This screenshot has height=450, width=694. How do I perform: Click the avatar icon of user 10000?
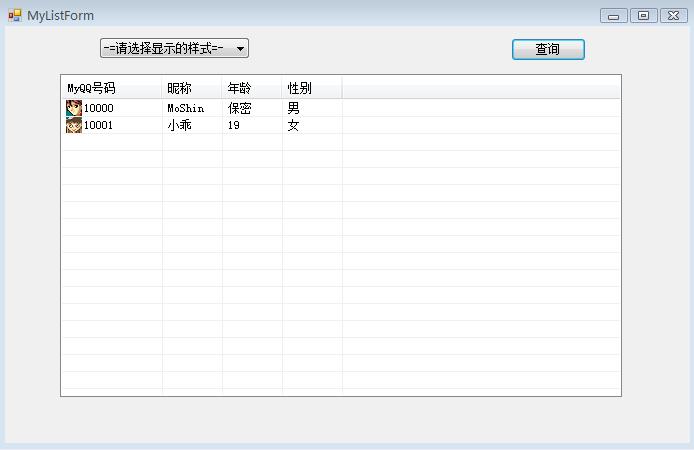[x=74, y=108]
